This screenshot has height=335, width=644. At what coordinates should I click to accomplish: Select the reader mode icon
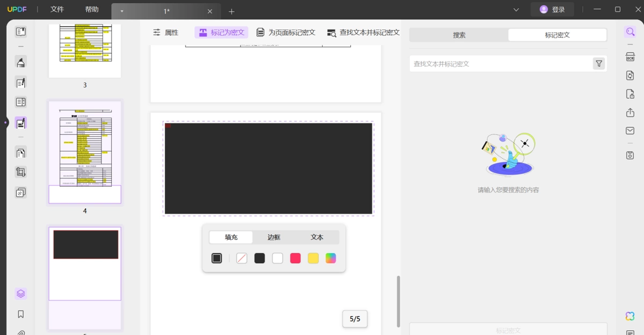(21, 32)
